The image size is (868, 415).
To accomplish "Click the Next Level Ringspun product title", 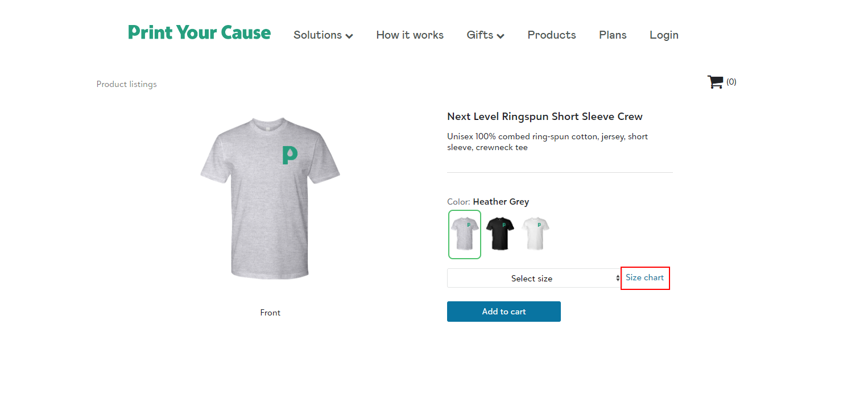I will pyautogui.click(x=545, y=117).
